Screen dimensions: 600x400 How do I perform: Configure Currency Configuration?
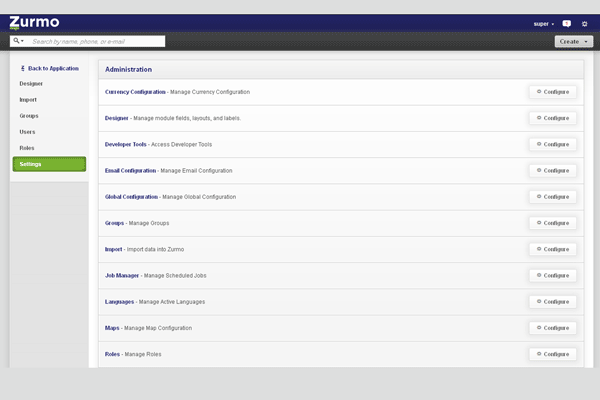pyautogui.click(x=552, y=92)
